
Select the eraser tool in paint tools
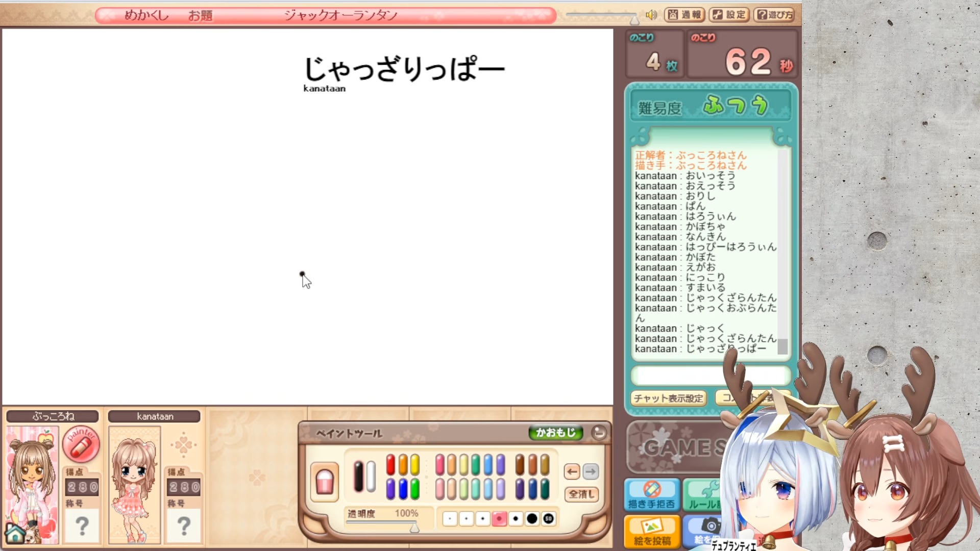324,482
